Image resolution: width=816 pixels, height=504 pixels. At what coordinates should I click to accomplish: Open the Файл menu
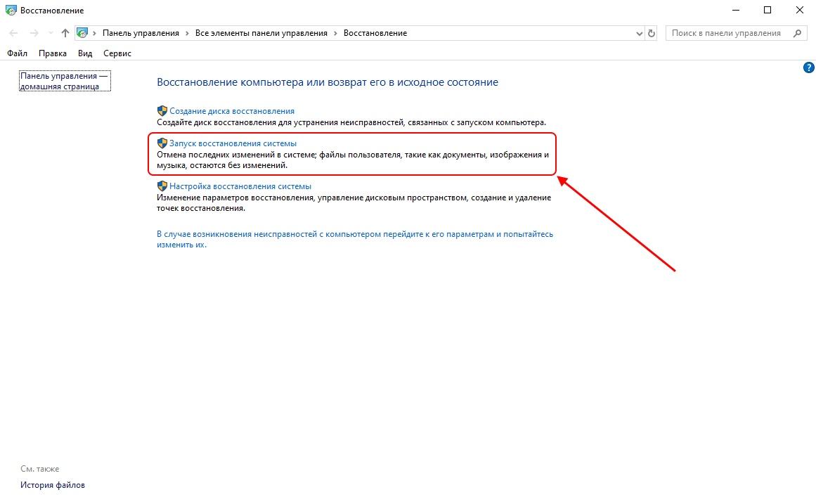click(x=17, y=53)
